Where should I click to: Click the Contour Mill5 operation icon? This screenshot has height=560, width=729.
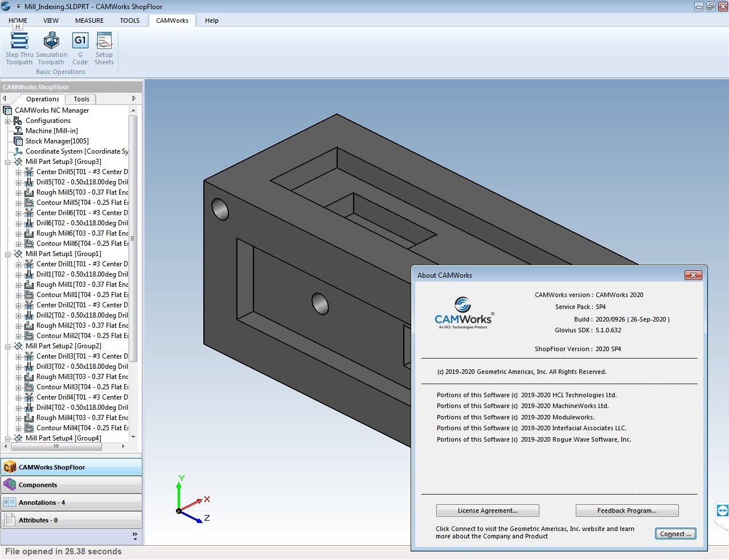coord(29,203)
